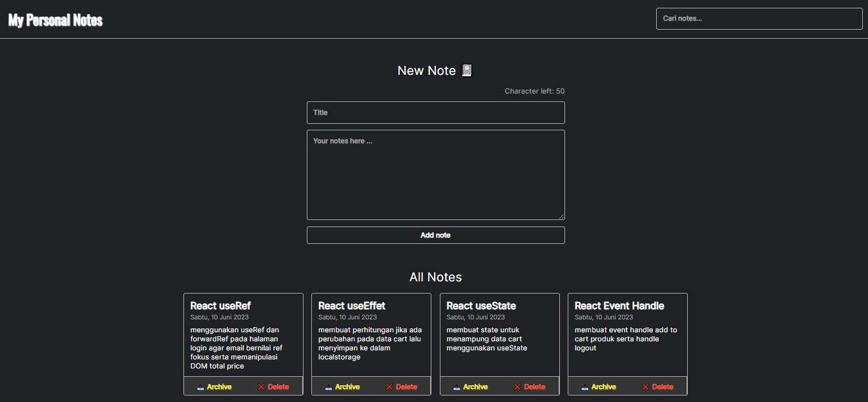This screenshot has height=402, width=868.
Task: Click delete X icon on React Event Handle note
Action: 645,387
